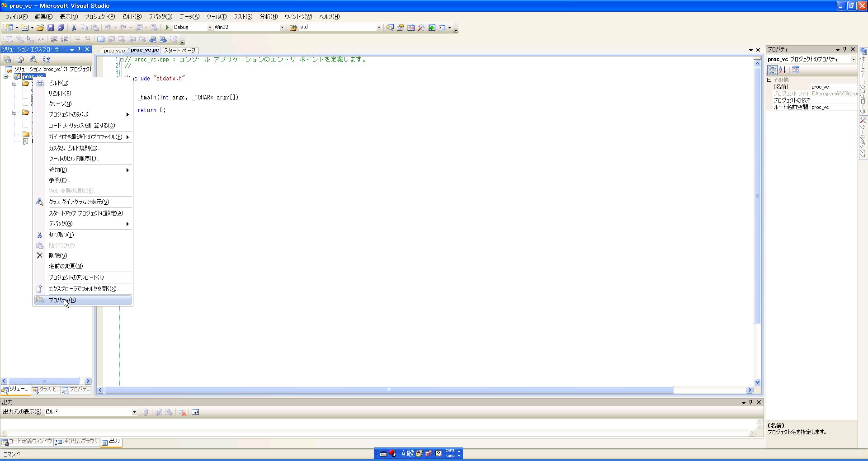Image resolution: width=868 pixels, height=461 pixels.
Task: Select プロパティ(R) in the context menu
Action: [83, 300]
